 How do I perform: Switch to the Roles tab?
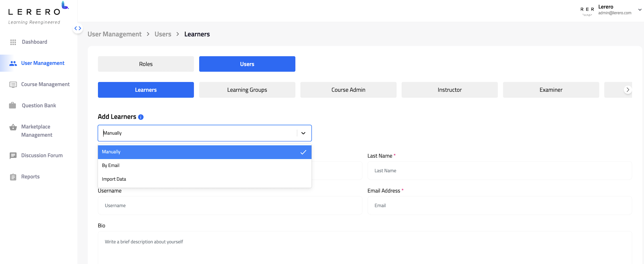(146, 64)
